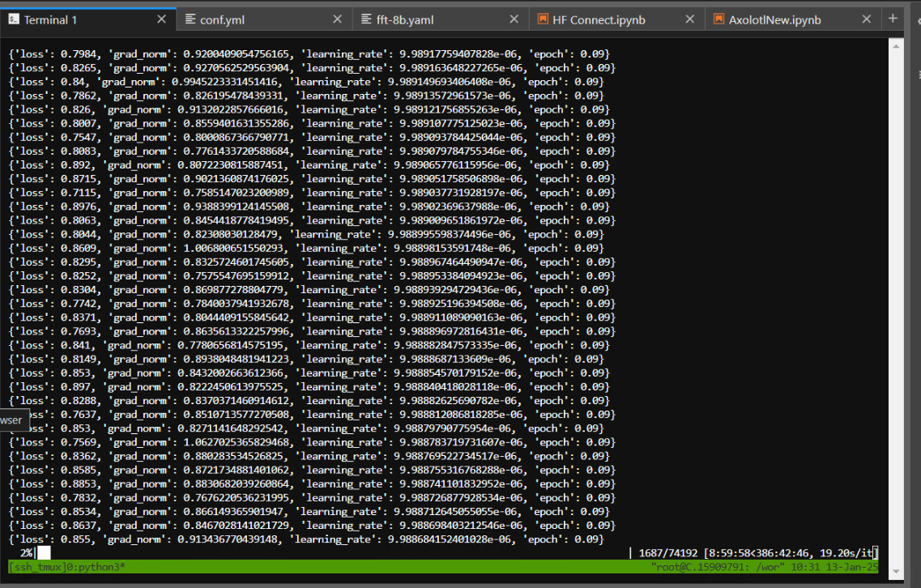Viewport: 921px width, 588px height.
Task: Click the tmux status '[ssh_tmux]0:python3*'
Action: (67, 567)
